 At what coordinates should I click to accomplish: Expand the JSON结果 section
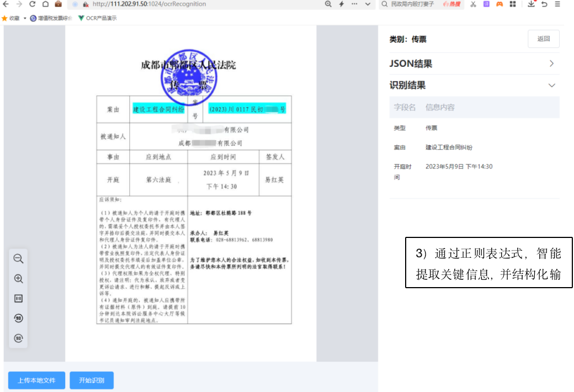pos(551,64)
